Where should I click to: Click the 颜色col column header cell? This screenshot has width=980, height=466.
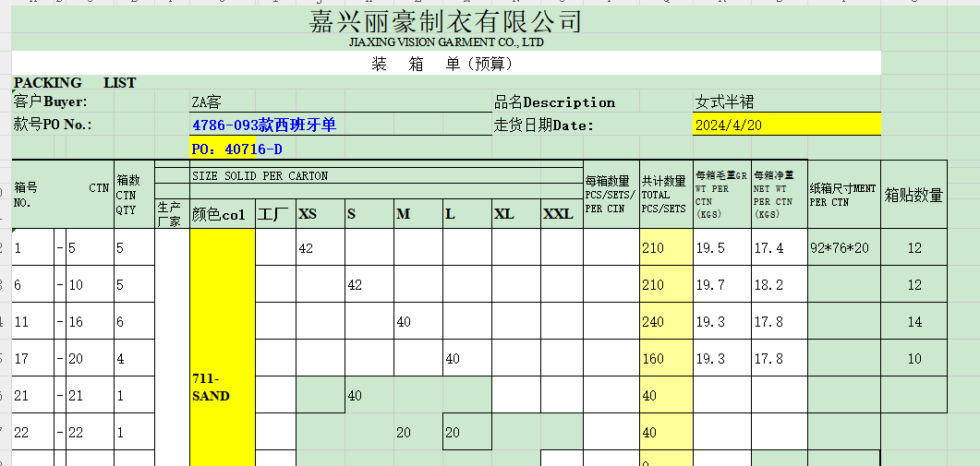tap(219, 214)
